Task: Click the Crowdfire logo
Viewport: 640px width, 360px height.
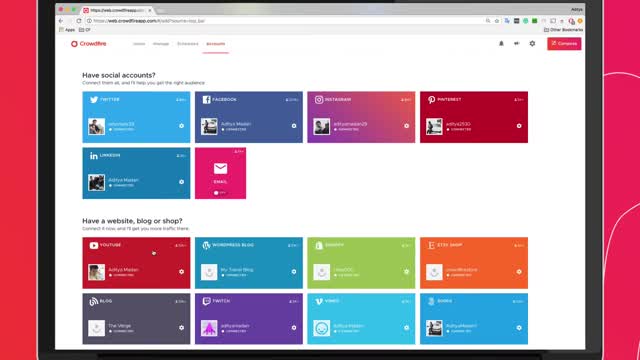Action: click(x=89, y=44)
